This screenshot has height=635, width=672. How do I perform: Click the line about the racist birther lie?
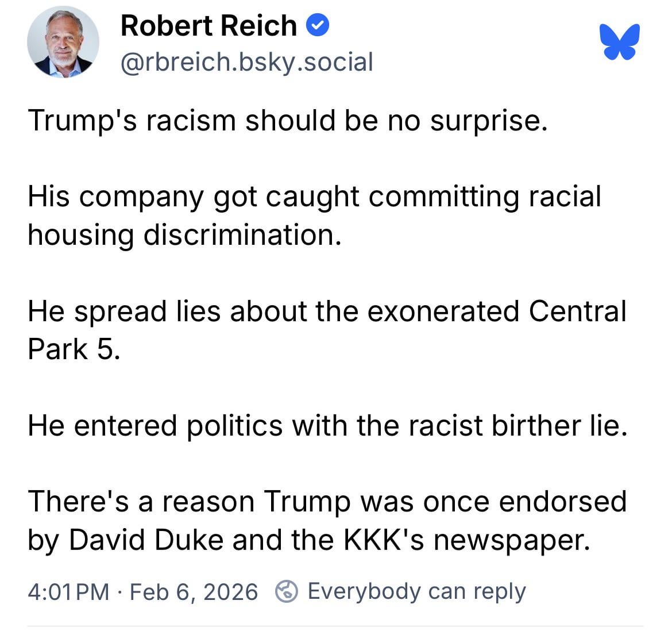[x=327, y=425]
